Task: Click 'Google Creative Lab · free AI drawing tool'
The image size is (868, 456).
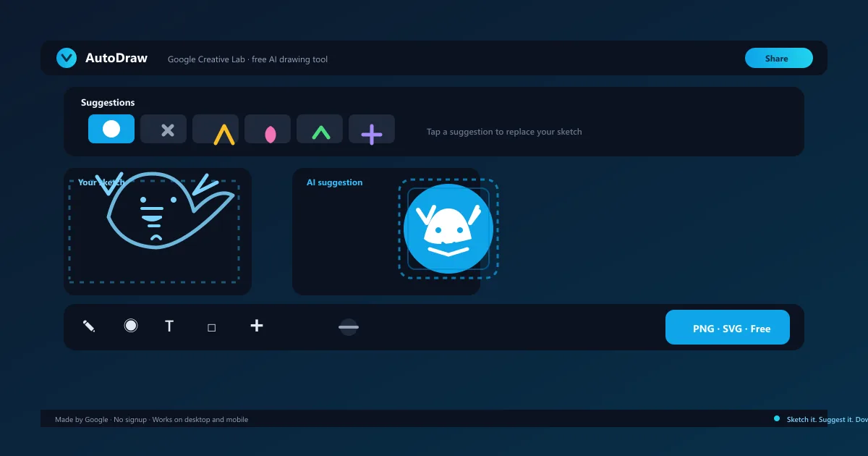Action: 247,59
